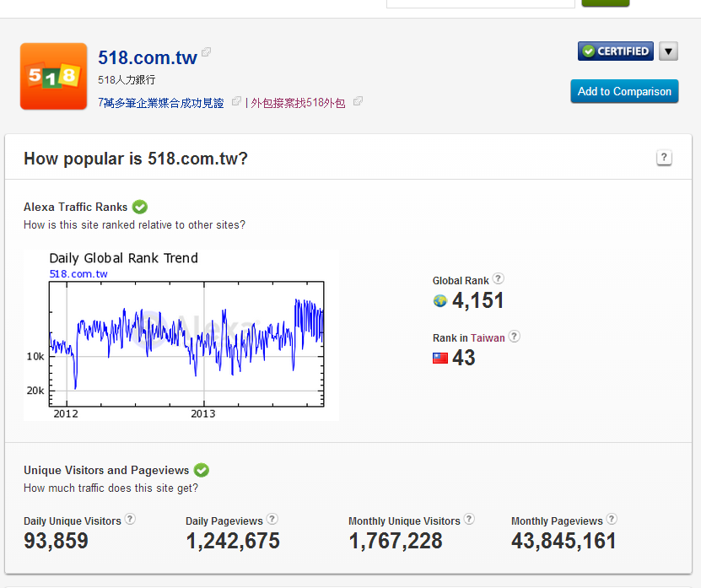Click help icon beside Daily Pageviews

(x=272, y=520)
